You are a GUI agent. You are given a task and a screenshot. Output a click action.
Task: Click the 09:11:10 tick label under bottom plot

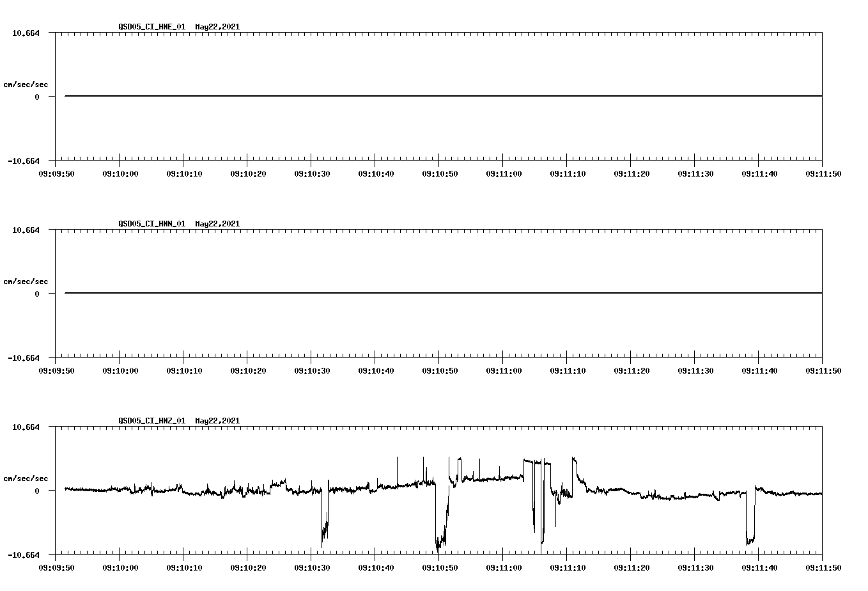point(567,567)
